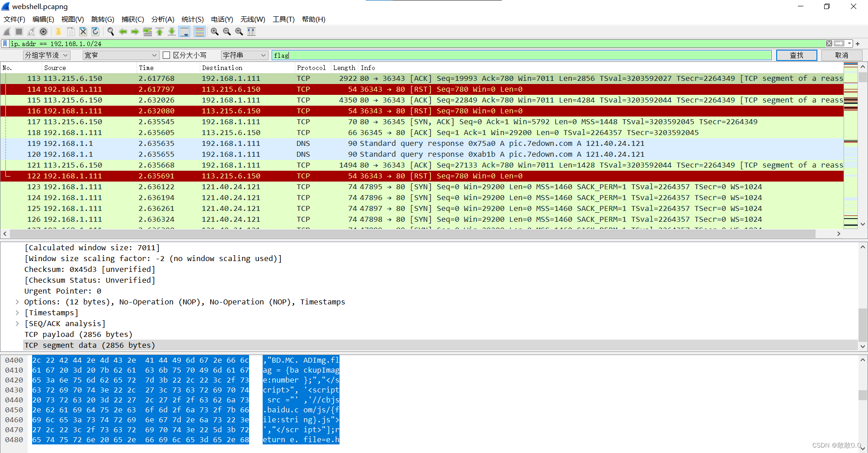This screenshot has height=453, width=868.
Task: Go to the first packet
Action: point(160,32)
